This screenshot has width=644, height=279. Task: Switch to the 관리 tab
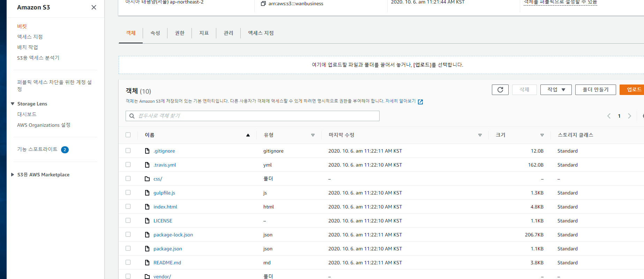pos(229,33)
